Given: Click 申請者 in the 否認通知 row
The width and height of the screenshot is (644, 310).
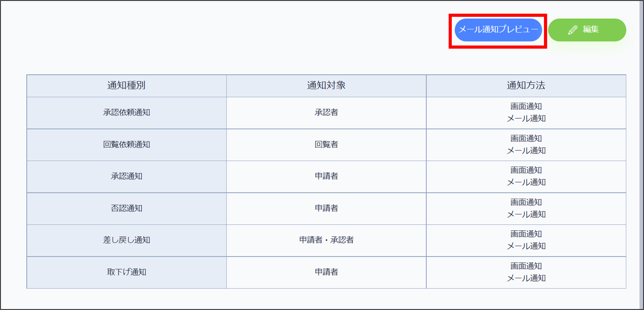Looking at the screenshot, I should tap(326, 208).
